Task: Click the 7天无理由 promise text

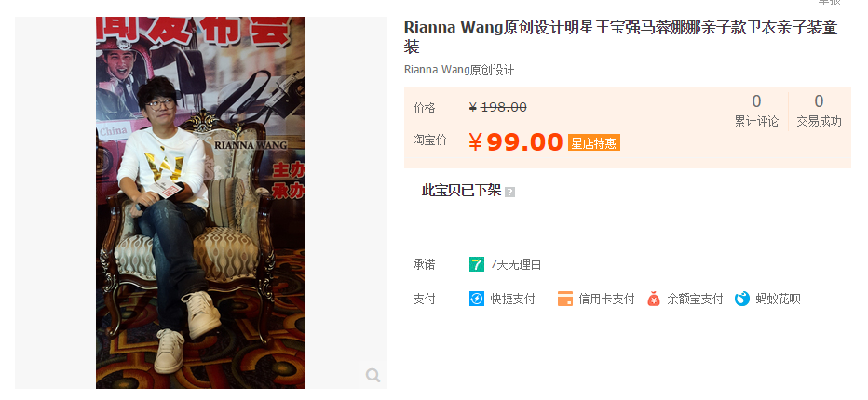Action: 516,265
